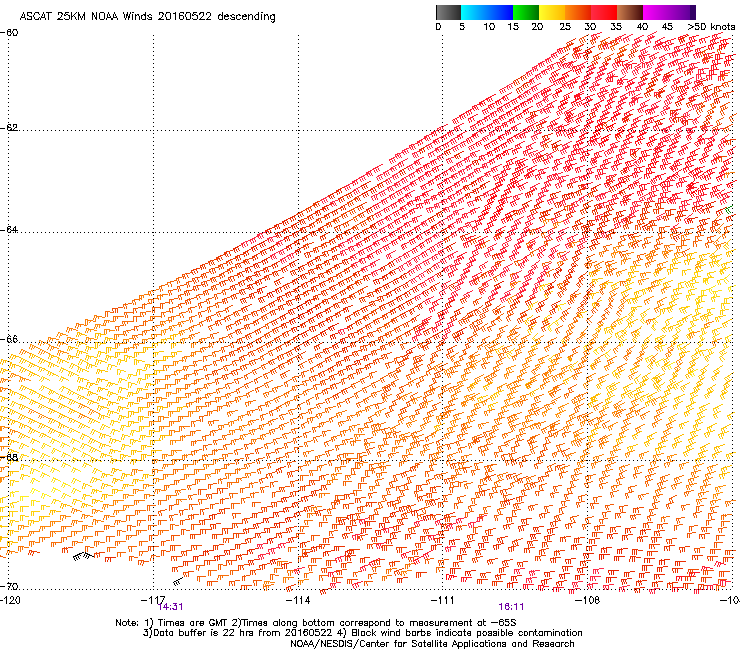Click the chart title ASCAT 25KM NOAA Winds
The height and width of the screenshot is (650, 740).
coord(86,17)
